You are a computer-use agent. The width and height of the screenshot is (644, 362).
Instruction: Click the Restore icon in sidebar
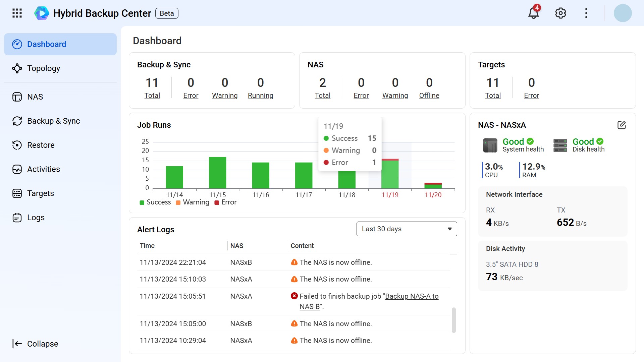pos(17,145)
